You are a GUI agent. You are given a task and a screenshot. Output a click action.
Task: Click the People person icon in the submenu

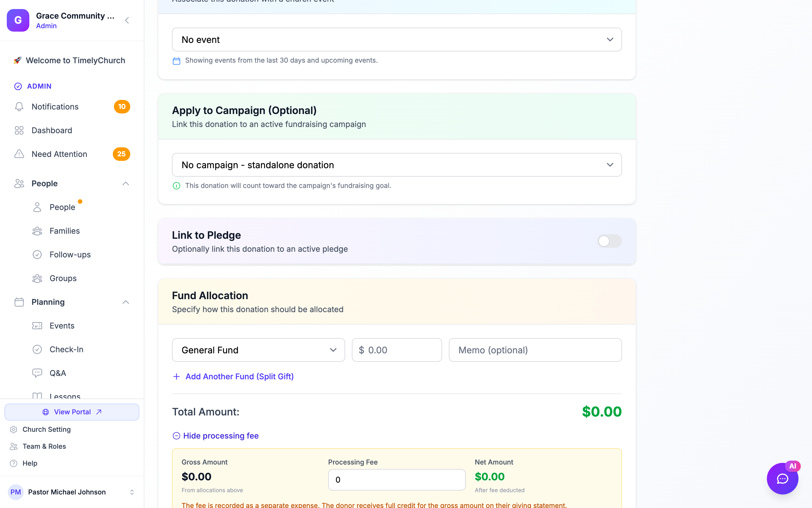37,207
